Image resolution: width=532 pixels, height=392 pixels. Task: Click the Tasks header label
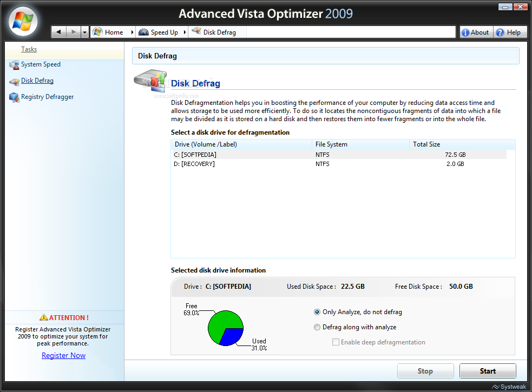pyautogui.click(x=29, y=49)
